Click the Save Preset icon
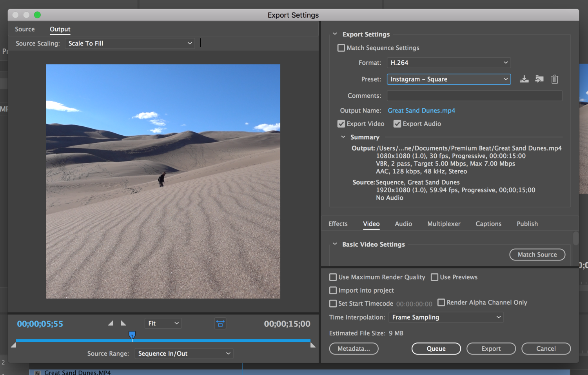Viewport: 588px width, 375px height. click(x=524, y=79)
